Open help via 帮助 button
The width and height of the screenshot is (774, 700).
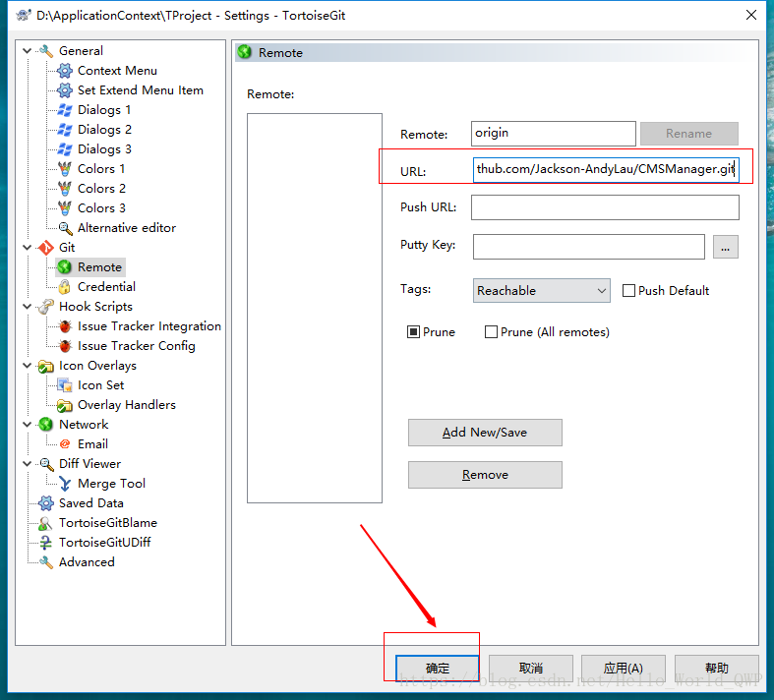(716, 668)
